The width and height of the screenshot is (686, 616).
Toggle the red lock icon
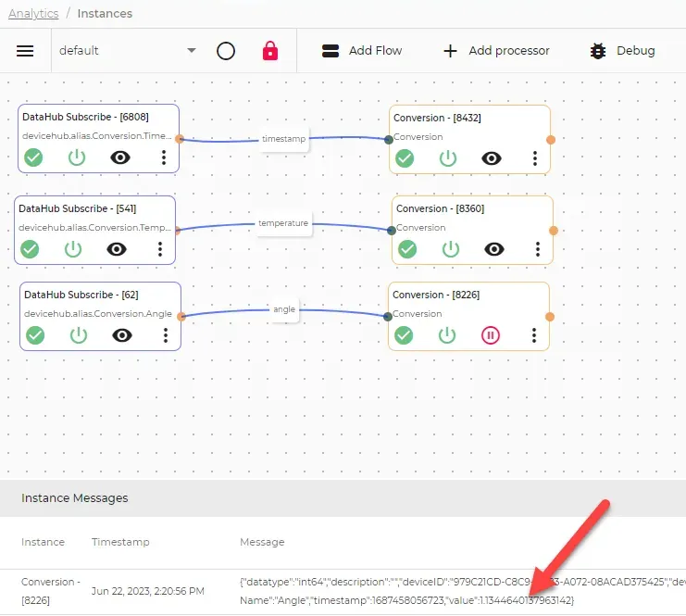[x=270, y=51]
